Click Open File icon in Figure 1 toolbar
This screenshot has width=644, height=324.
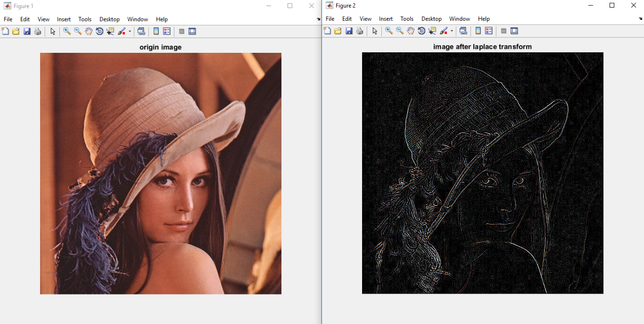tap(16, 31)
